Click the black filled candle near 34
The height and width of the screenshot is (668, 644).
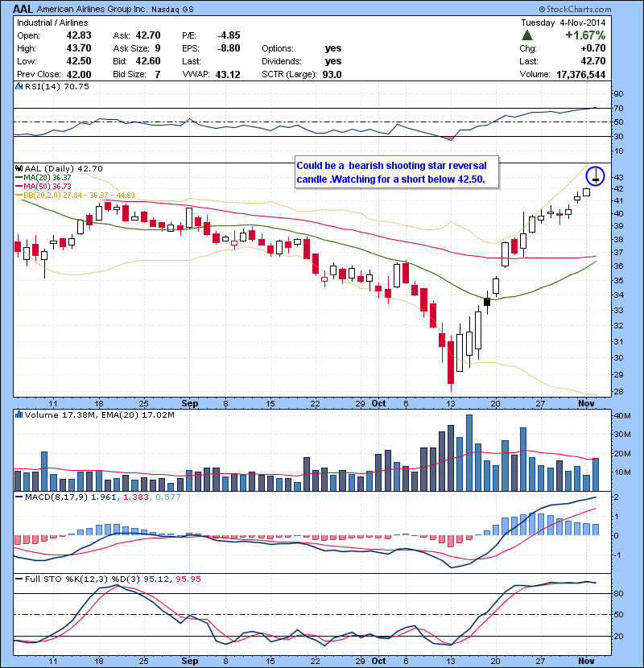pos(487,302)
